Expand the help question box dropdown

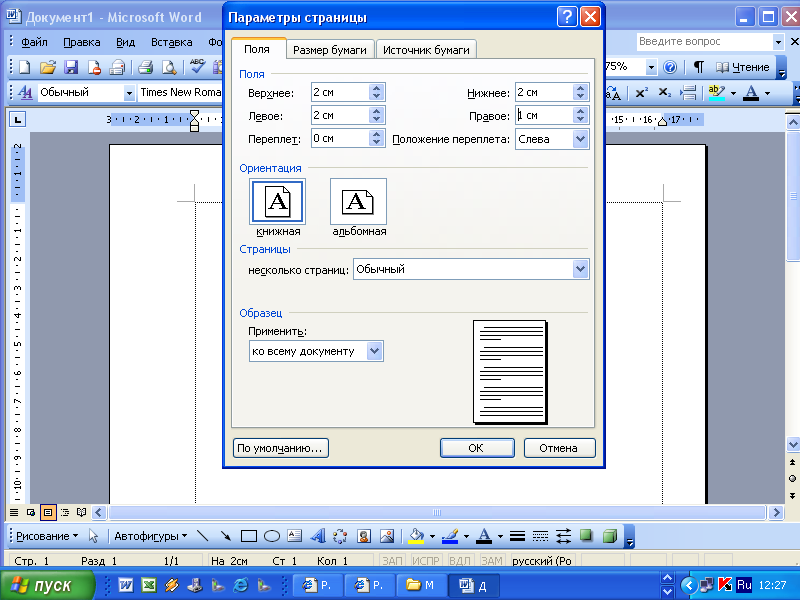[x=778, y=42]
